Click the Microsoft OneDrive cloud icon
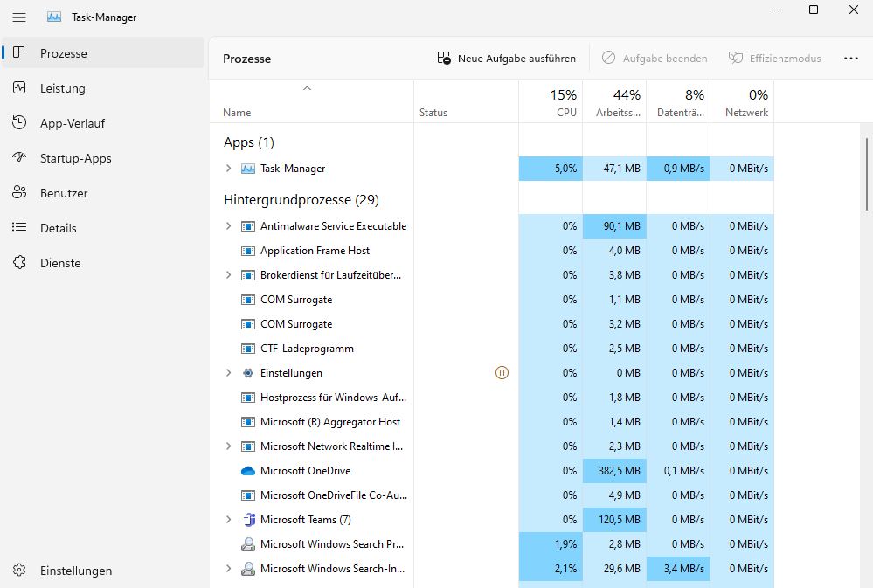This screenshot has height=588, width=873. click(x=247, y=471)
